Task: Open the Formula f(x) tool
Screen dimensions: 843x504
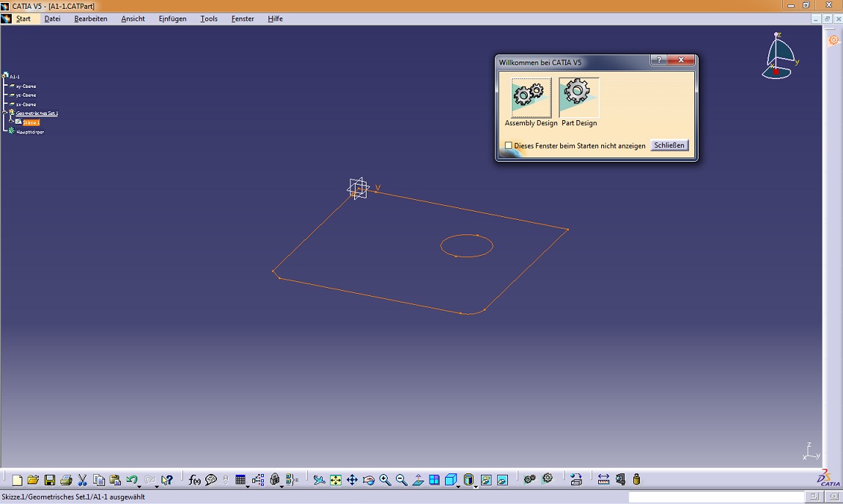Action: 194,479
